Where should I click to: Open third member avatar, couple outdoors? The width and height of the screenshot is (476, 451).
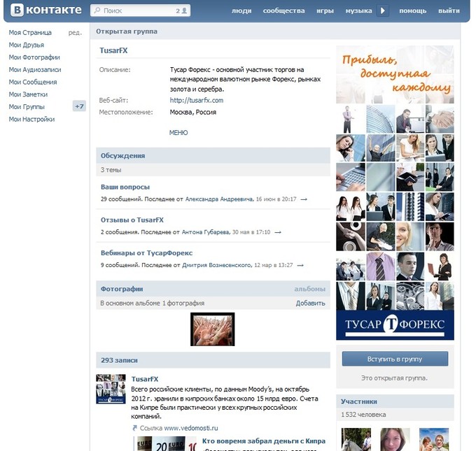434,440
